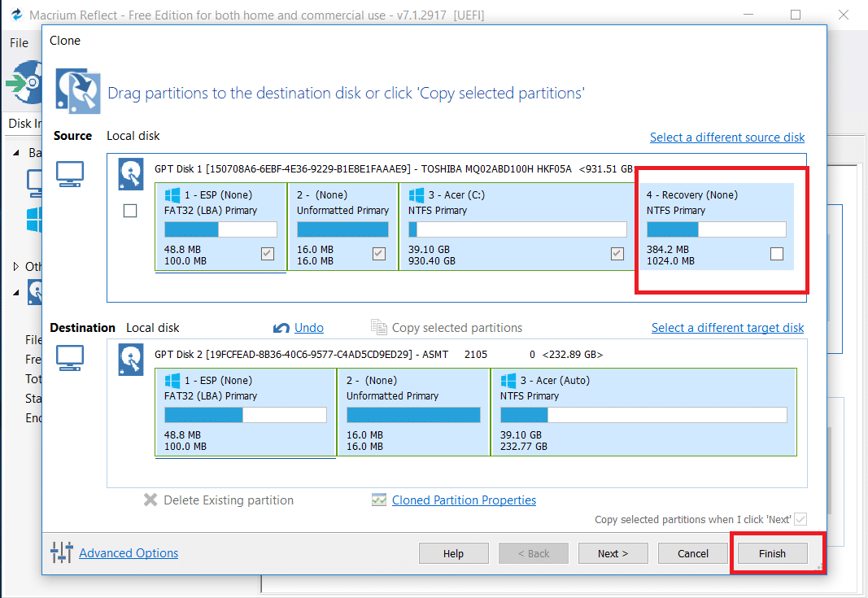Click the destination Local disk computer icon
Viewport: 868px width, 598px height.
[70, 358]
